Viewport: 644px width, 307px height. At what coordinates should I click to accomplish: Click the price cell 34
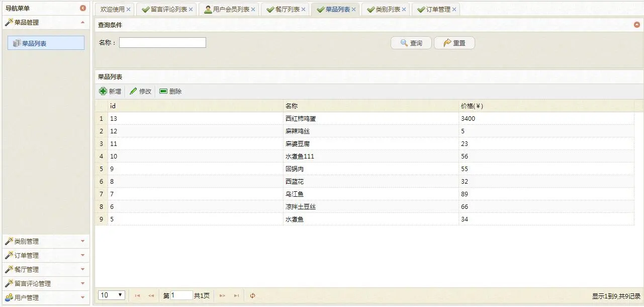click(546, 219)
